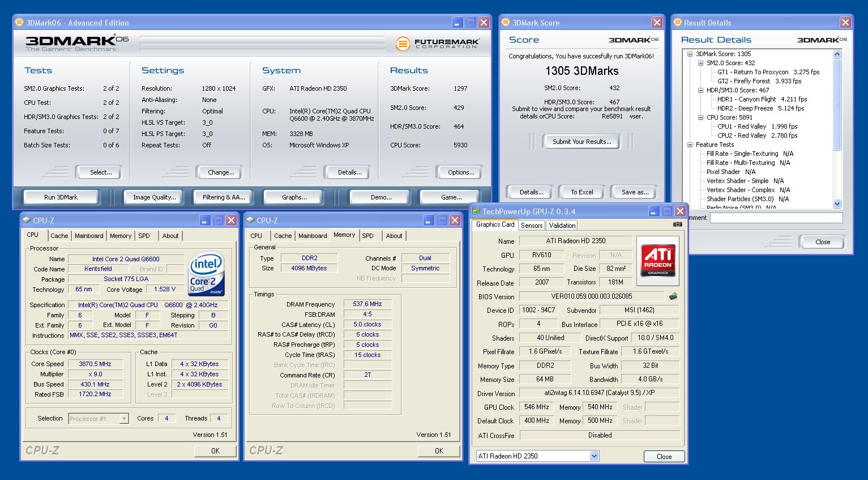Open the Validation tab in GPU-Z
This screenshot has width=868, height=480.
point(562,225)
